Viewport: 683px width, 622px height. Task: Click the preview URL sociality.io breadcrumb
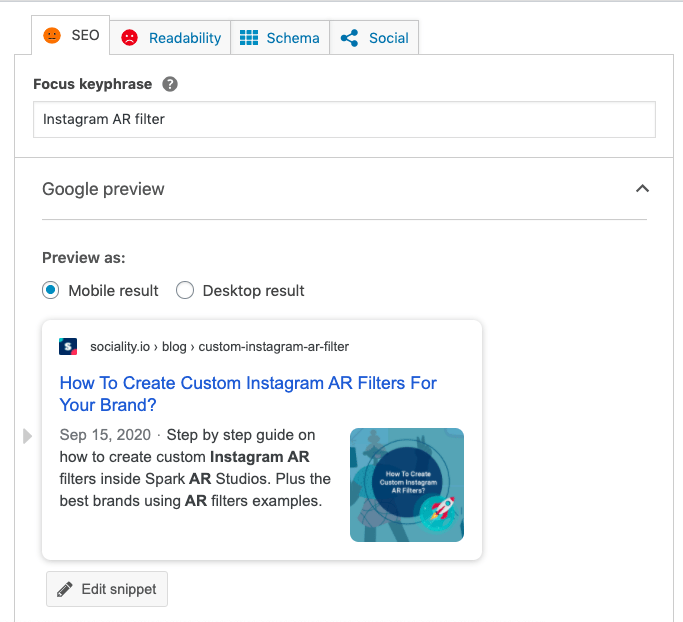219,347
